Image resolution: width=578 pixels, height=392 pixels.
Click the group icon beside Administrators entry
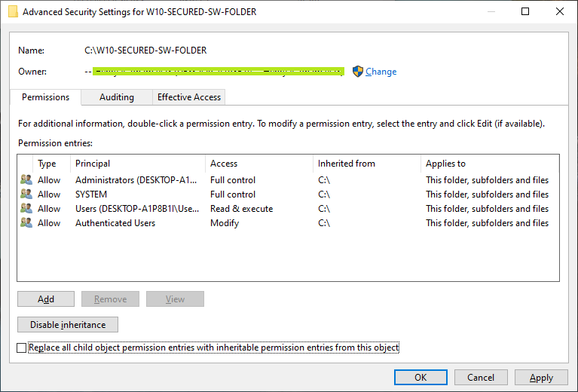[26, 179]
